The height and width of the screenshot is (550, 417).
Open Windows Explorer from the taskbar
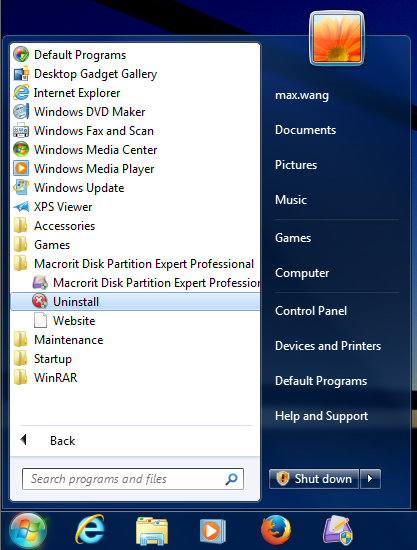tap(152, 531)
